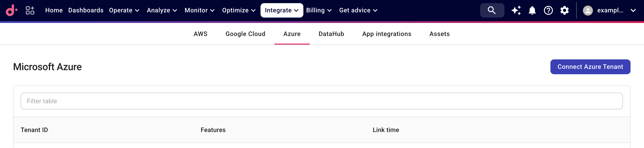Viewport: 644px width, 148px height.
Task: Focus the Filter table input
Action: (322, 101)
